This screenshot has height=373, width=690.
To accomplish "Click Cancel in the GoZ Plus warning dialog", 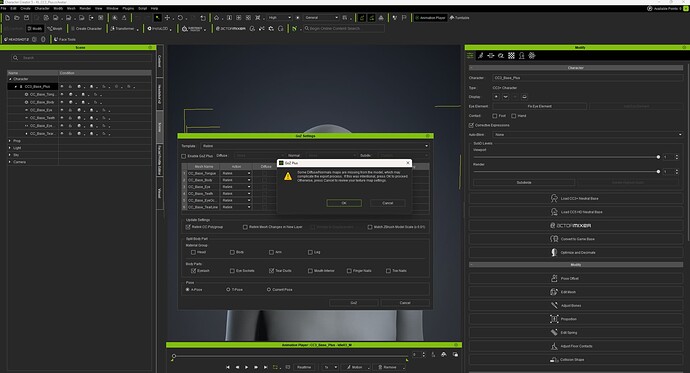I will (388, 203).
